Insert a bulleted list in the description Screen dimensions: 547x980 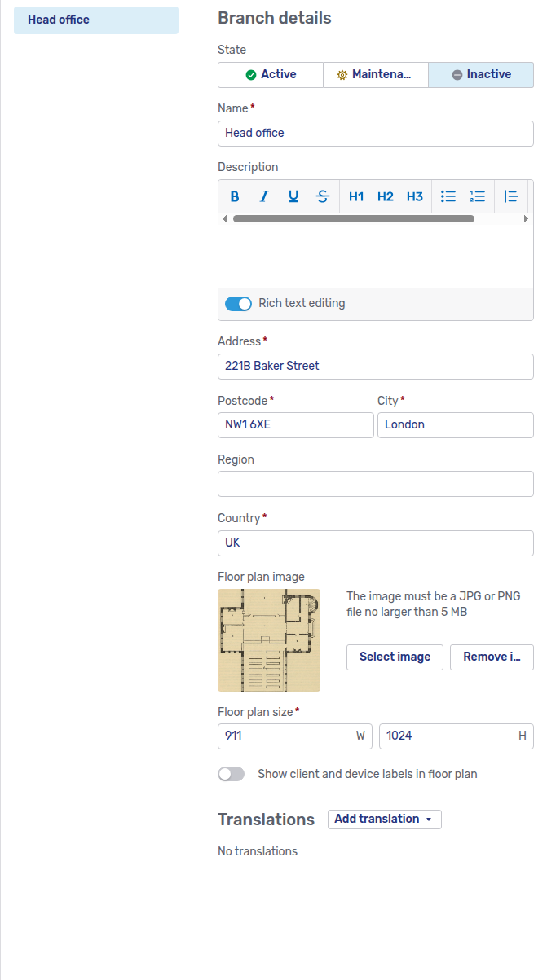tap(448, 196)
